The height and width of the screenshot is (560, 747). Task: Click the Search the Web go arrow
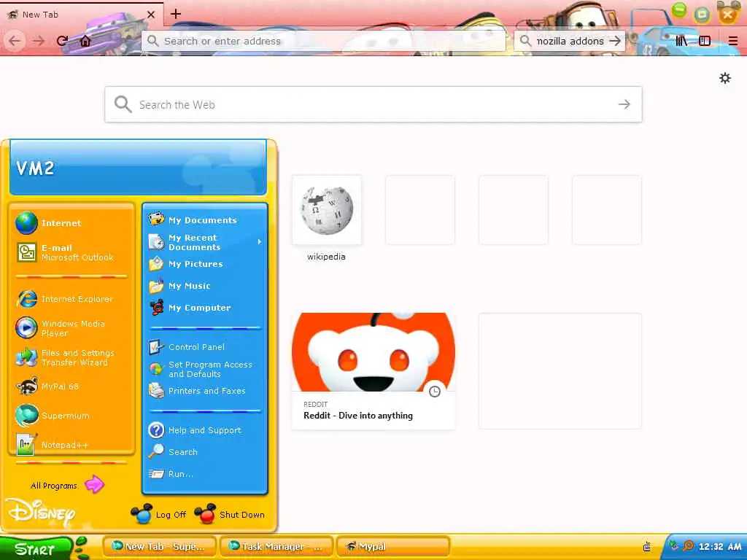(x=624, y=104)
